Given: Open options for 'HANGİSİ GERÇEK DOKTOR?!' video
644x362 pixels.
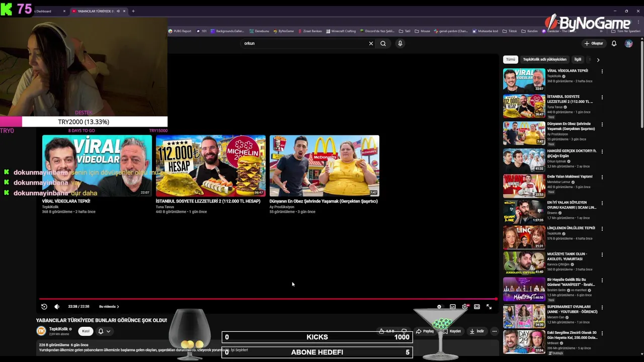Looking at the screenshot, I should point(602,151).
